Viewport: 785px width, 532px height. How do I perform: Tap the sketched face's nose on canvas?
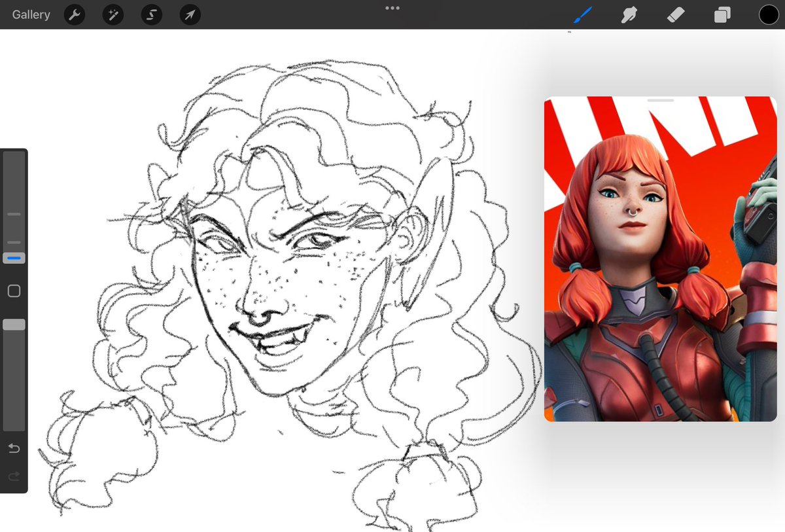tap(257, 309)
